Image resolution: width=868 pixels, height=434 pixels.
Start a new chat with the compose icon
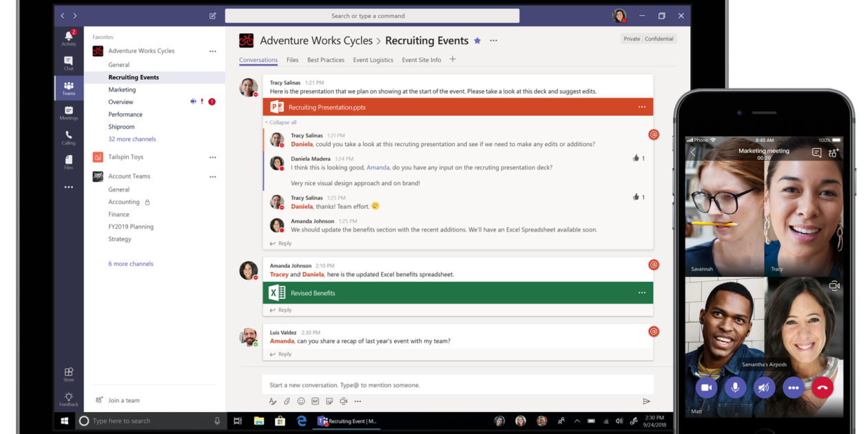pos(213,15)
